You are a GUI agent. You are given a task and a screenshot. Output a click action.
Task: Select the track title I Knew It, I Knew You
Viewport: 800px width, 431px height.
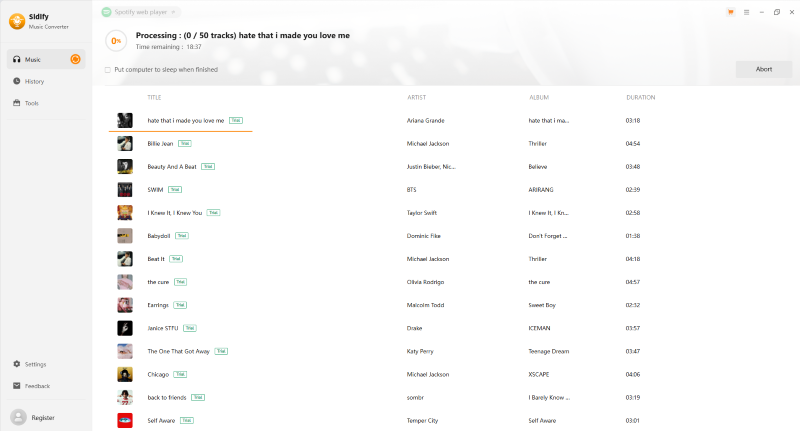click(174, 213)
